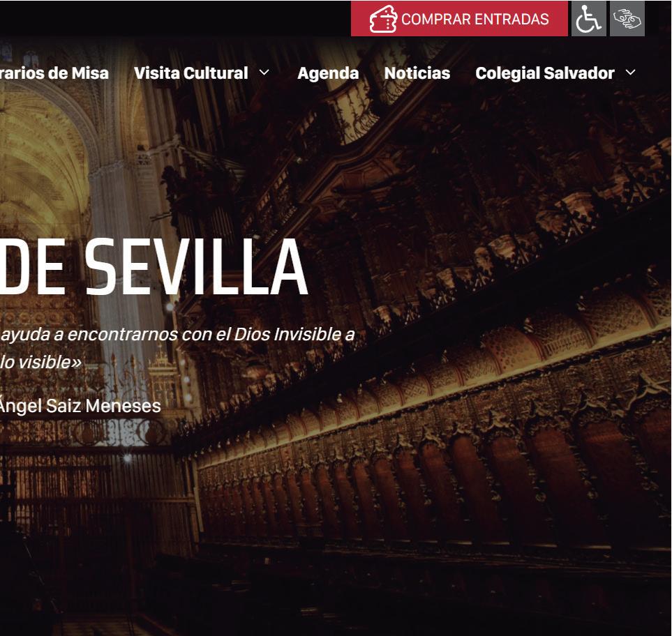Click the red COMPRAR ENTRADAS button
Screen dimensions: 672x636
pos(459,19)
